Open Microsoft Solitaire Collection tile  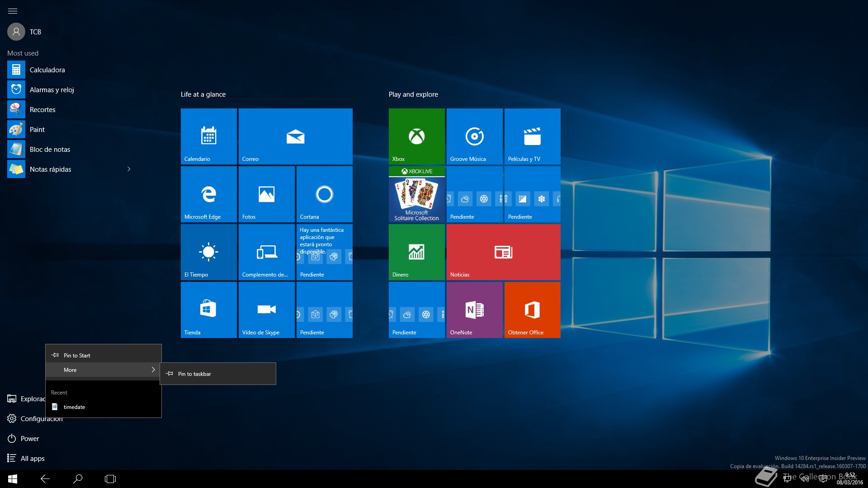(417, 194)
